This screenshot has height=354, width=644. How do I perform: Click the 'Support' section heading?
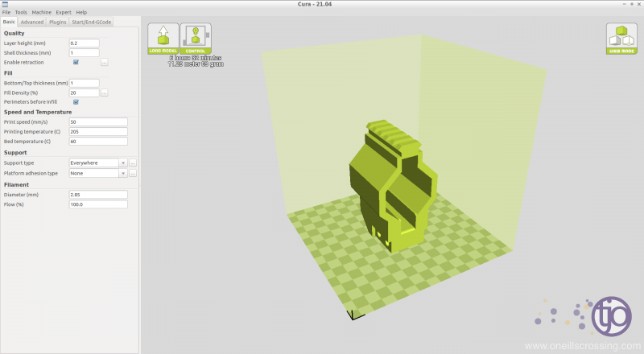(x=15, y=152)
